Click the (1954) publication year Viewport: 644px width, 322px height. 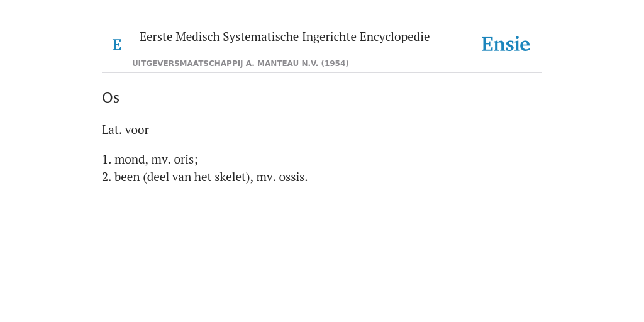(335, 64)
